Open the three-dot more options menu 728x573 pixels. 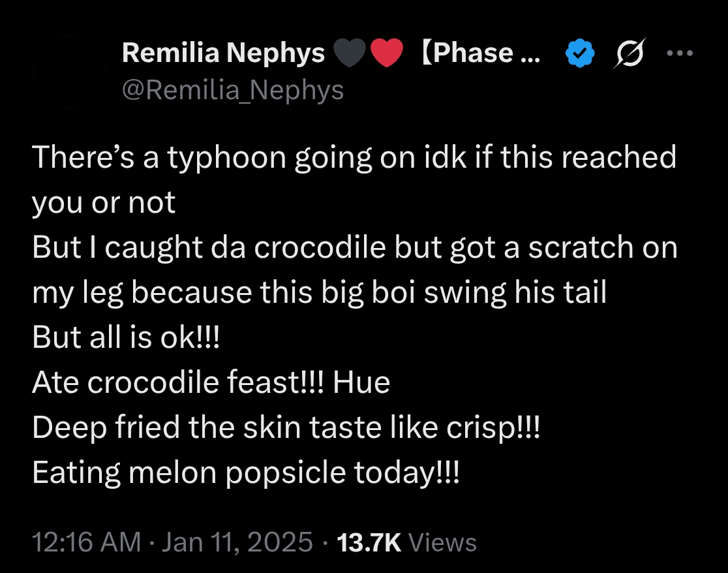(x=679, y=52)
